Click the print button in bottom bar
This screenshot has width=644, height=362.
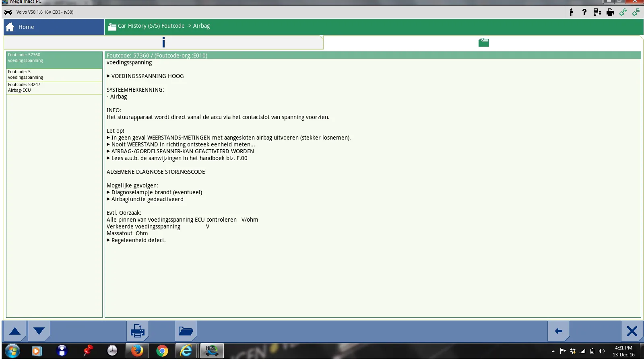click(x=138, y=331)
